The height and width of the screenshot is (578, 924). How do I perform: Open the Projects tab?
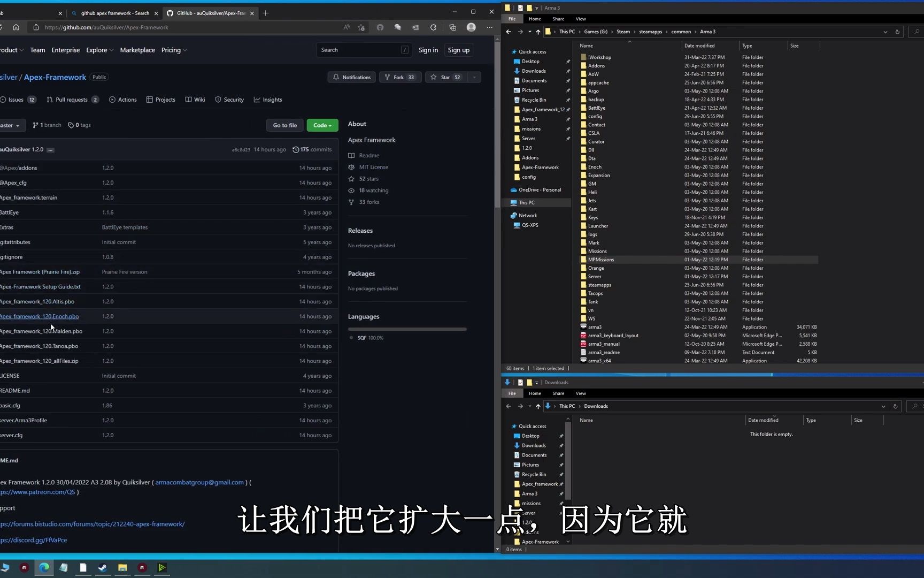coord(161,100)
